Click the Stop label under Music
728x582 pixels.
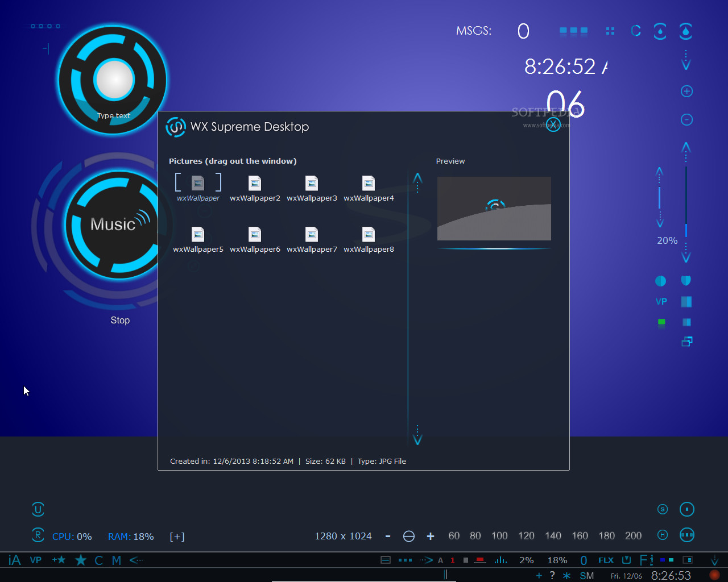pyautogui.click(x=120, y=321)
